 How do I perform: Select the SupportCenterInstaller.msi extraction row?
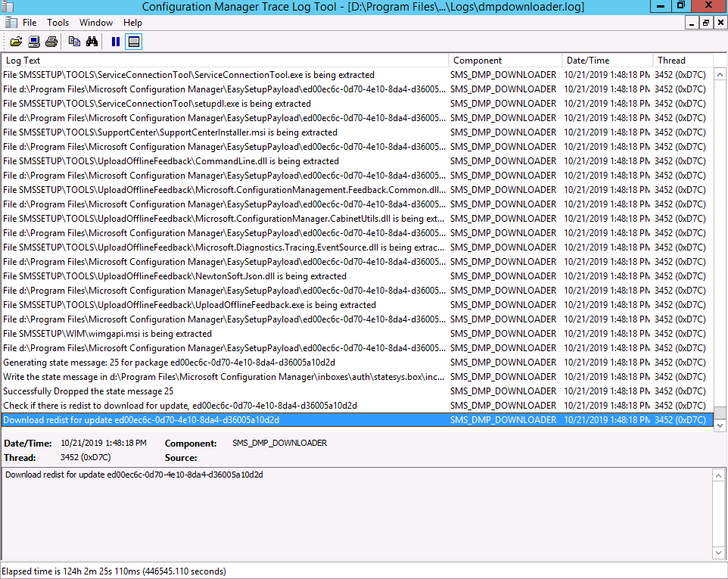point(357,132)
